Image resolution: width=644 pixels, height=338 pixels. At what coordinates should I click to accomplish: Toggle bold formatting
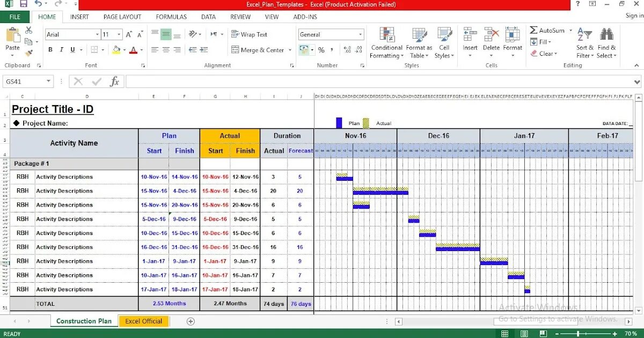[50, 49]
